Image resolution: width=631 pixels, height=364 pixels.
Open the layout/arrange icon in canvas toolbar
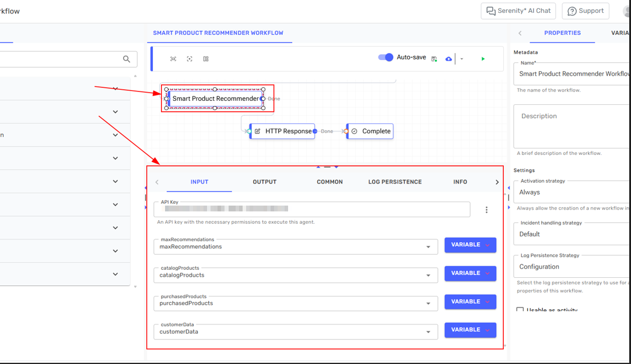point(205,58)
